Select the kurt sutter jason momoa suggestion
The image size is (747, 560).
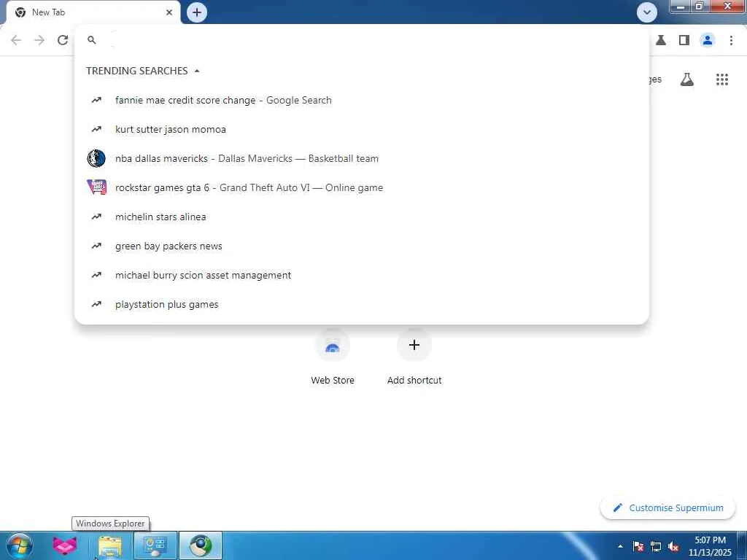coord(362,129)
